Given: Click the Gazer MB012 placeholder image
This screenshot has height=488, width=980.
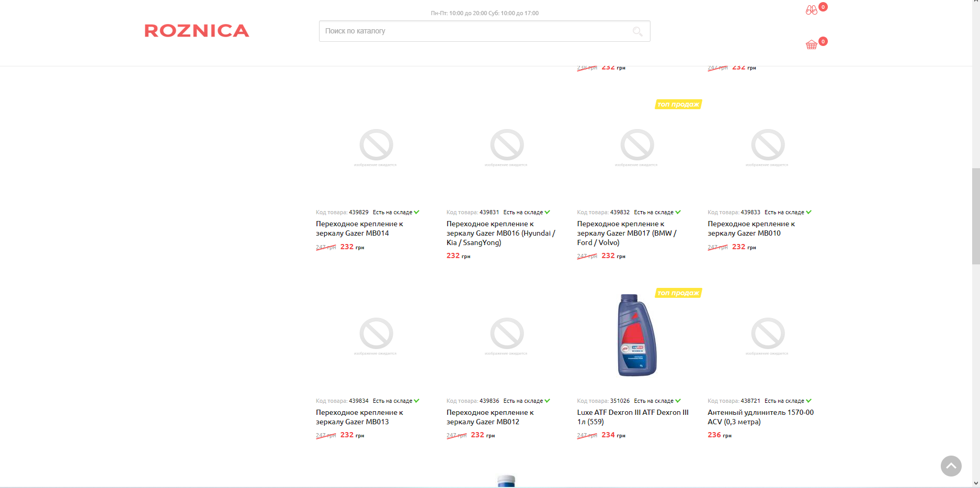Looking at the screenshot, I should [507, 334].
